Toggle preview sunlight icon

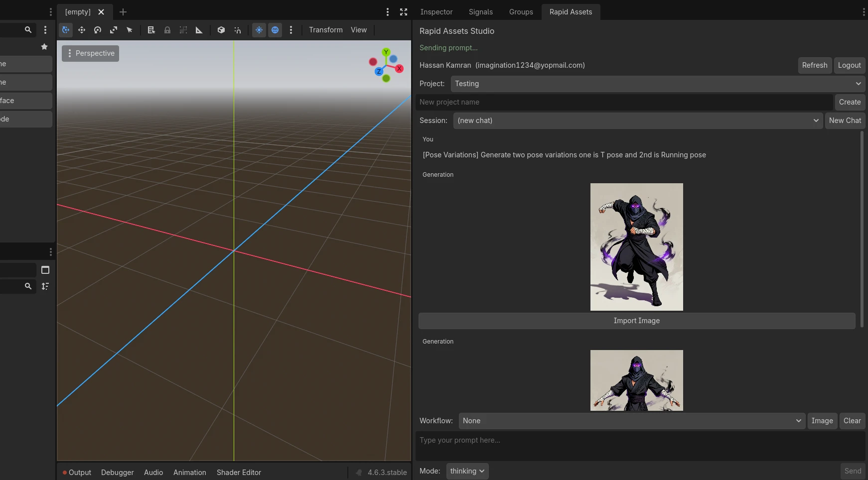(x=259, y=30)
